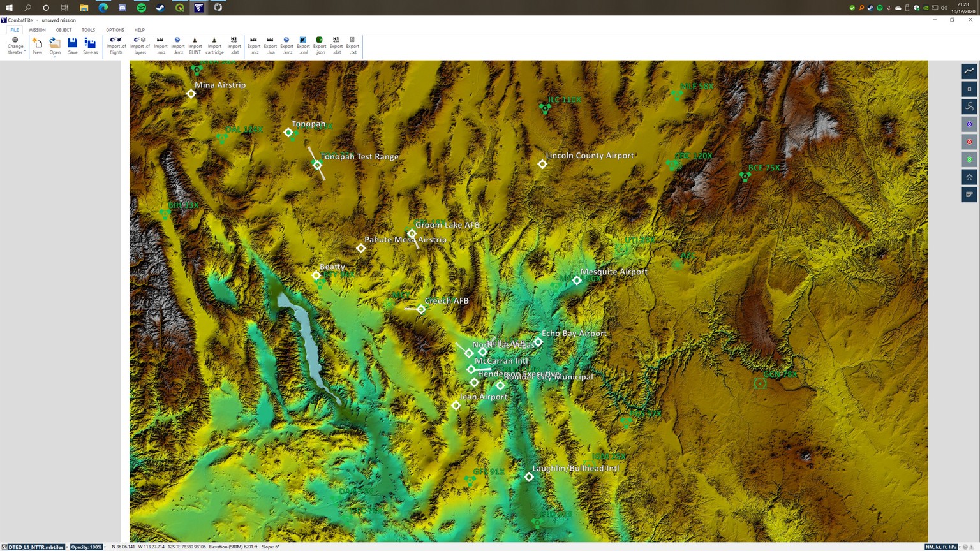
Task: Click Import cartridge icon
Action: click(x=214, y=45)
